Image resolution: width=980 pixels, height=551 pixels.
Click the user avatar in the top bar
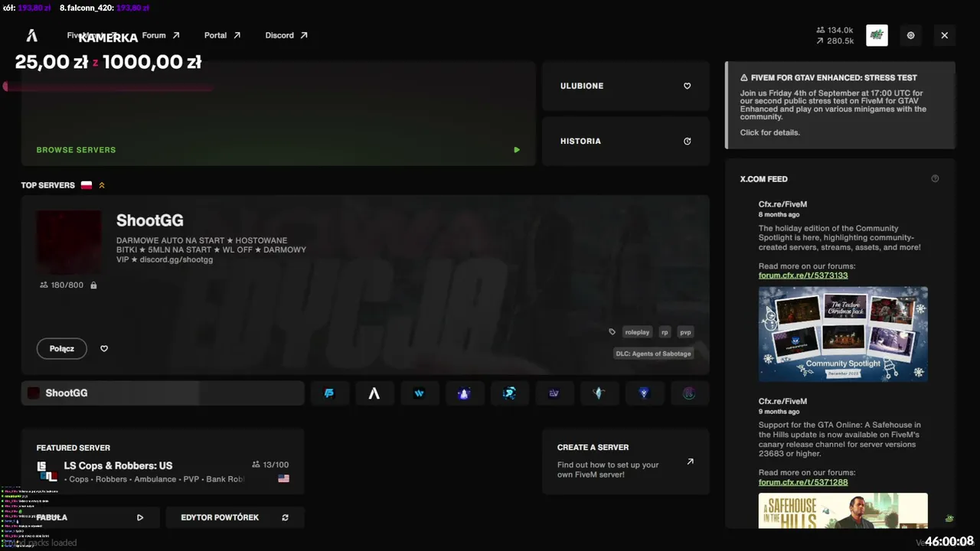point(877,35)
